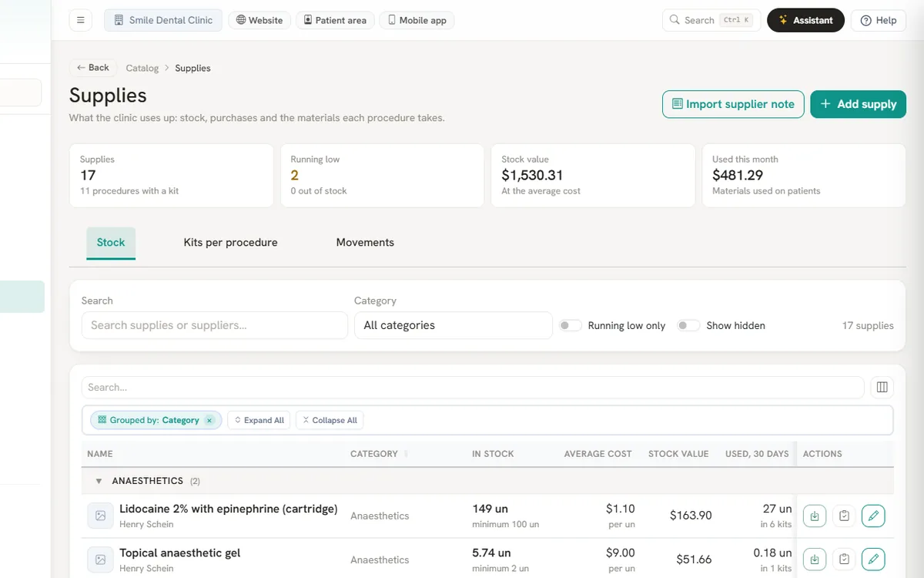924x578 pixels.
Task: Click the Used, 30 Days column header
Action: [x=757, y=454]
